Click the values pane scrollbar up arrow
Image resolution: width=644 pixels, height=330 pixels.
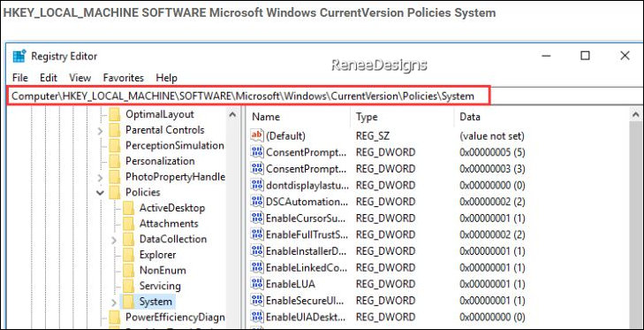click(x=636, y=115)
